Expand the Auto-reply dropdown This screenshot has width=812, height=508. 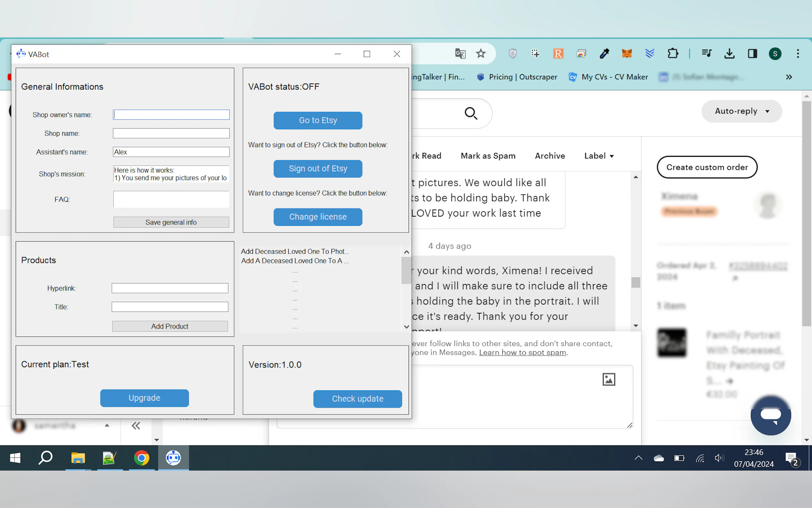tap(741, 111)
